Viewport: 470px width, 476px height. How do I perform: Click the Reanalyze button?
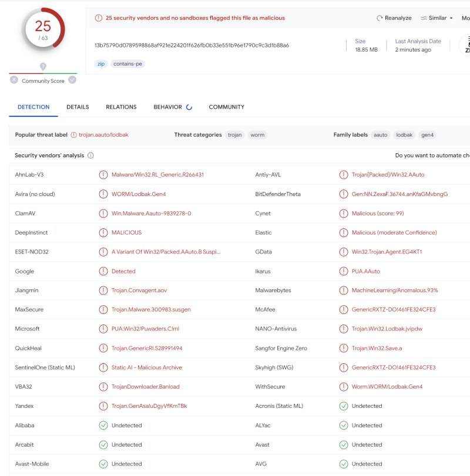394,18
